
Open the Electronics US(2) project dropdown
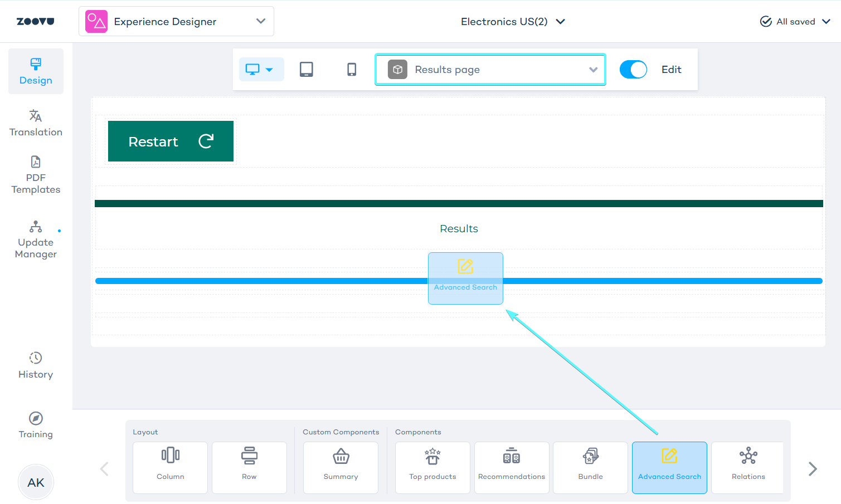512,22
